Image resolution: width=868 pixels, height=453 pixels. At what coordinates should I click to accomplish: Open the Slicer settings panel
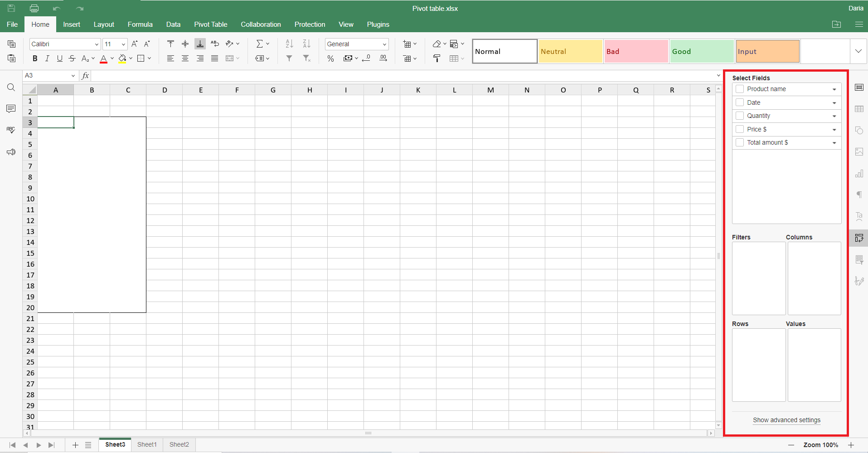pyautogui.click(x=859, y=260)
